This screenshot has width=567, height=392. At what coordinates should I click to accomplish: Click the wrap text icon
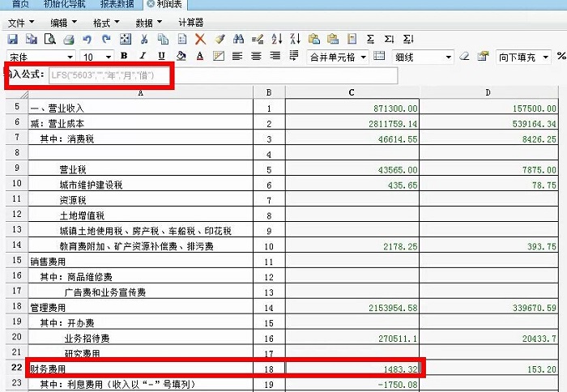point(294,56)
